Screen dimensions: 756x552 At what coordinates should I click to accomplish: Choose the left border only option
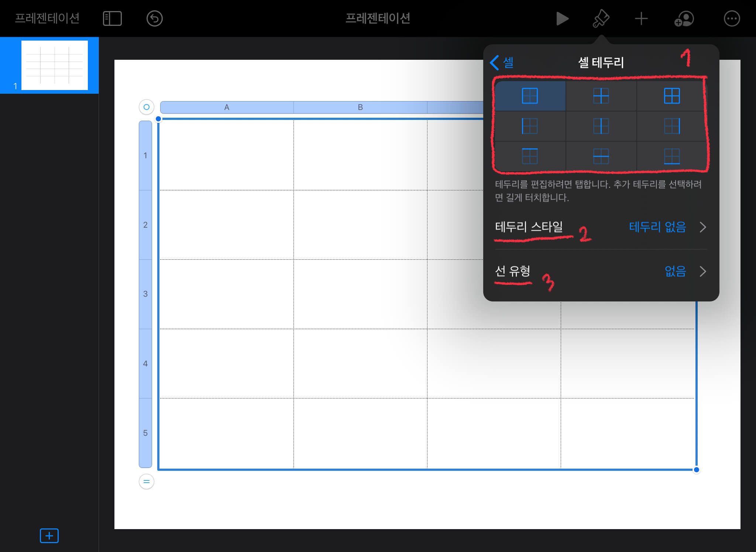[530, 126]
